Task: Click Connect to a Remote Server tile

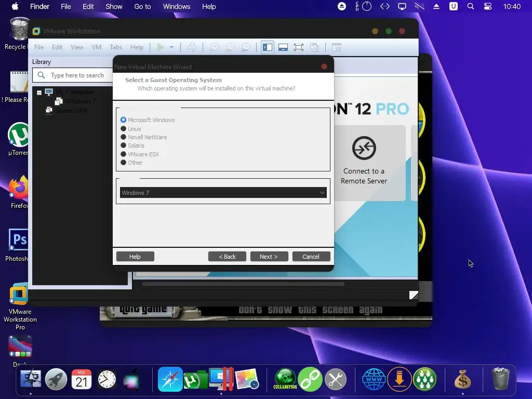Action: (364, 162)
